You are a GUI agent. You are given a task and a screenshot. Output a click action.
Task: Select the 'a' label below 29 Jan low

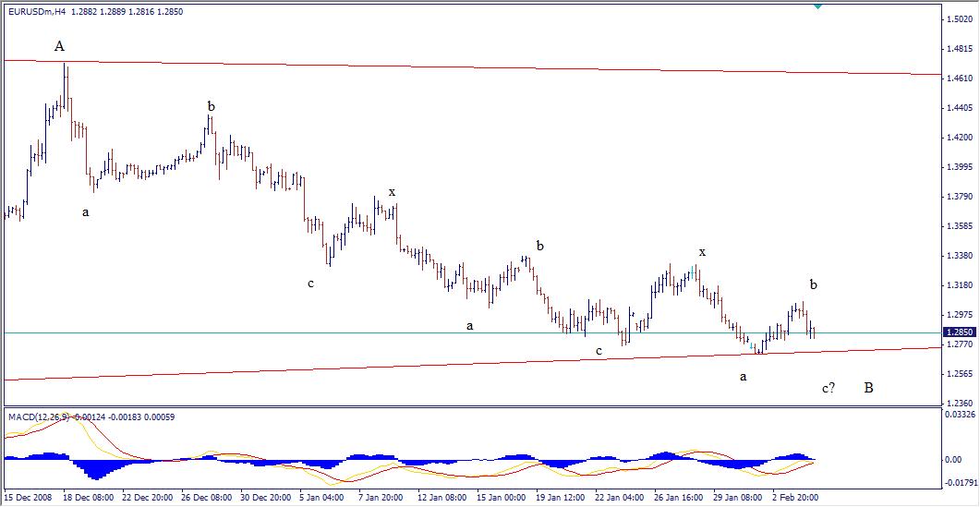click(x=744, y=377)
